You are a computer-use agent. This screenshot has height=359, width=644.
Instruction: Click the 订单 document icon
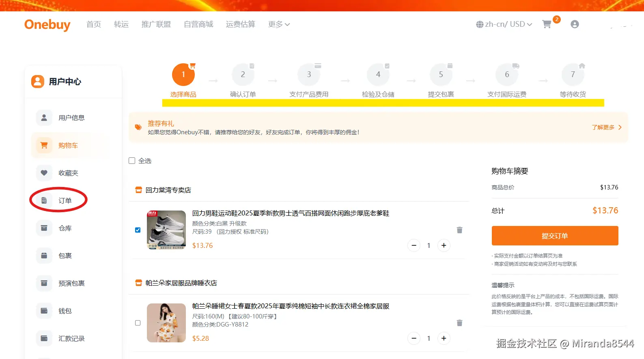click(x=44, y=200)
